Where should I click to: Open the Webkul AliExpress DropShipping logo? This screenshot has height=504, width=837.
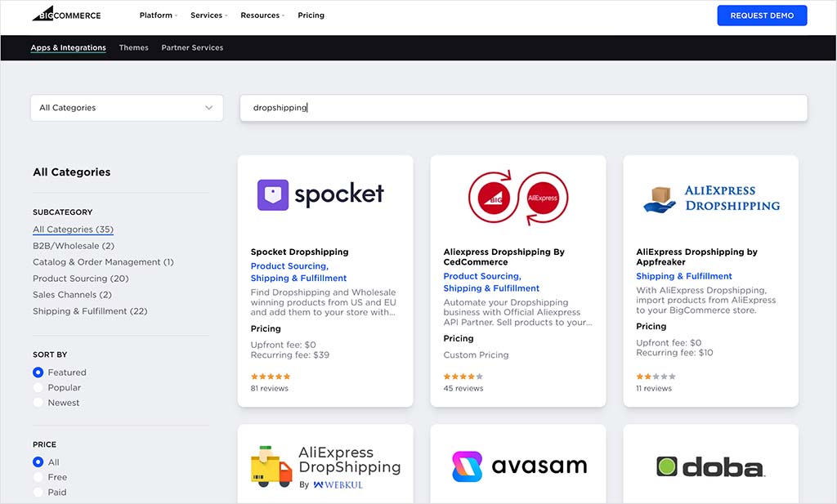pos(325,467)
